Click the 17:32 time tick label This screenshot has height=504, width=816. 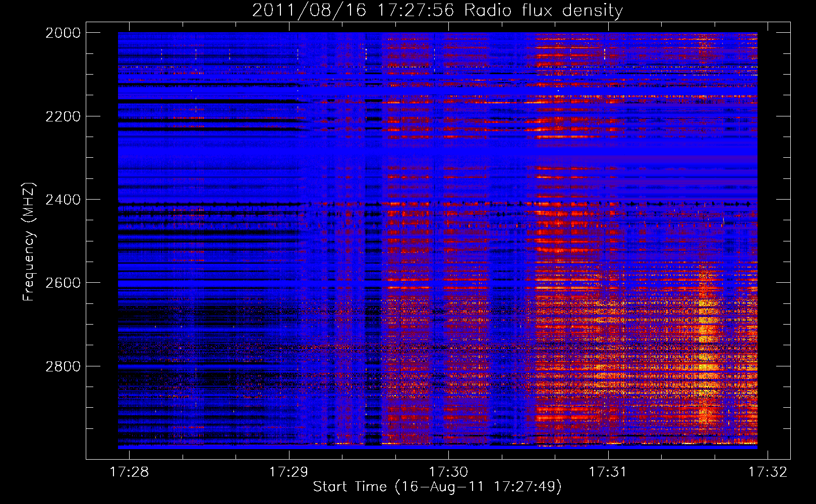click(767, 472)
